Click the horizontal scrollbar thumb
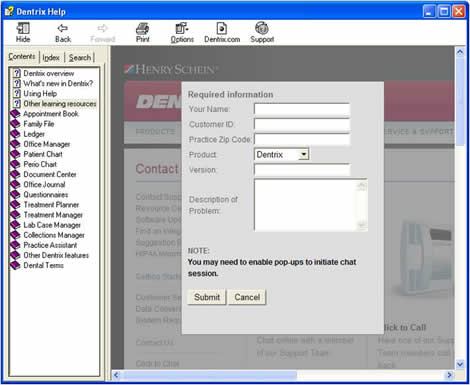470x385 pixels. click(209, 375)
